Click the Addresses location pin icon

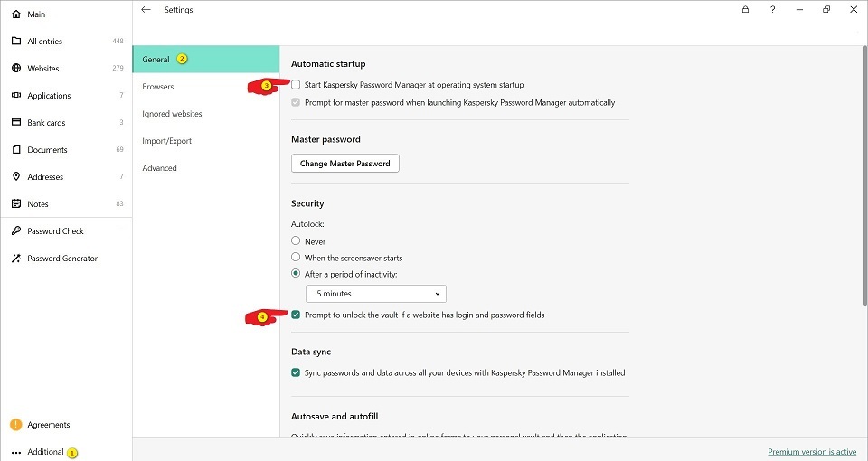pos(16,176)
